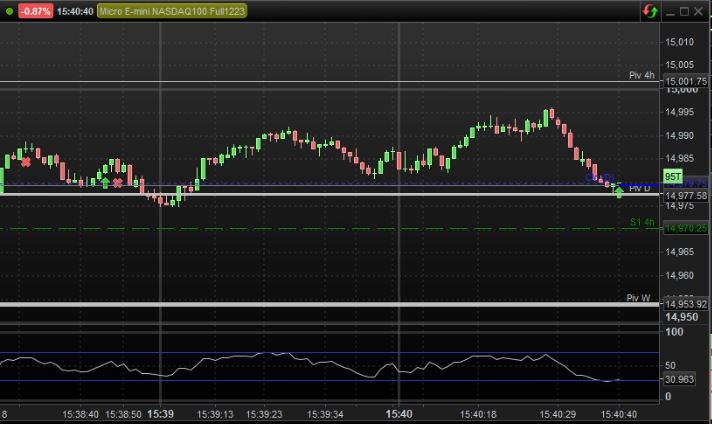Click the bold 15:39 time axis label
This screenshot has height=424, width=712.
point(161,414)
